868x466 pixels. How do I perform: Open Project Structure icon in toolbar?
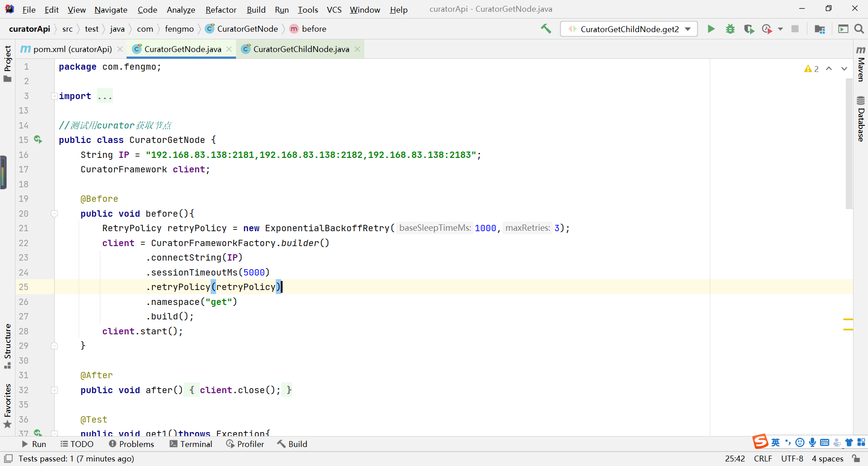(x=820, y=29)
